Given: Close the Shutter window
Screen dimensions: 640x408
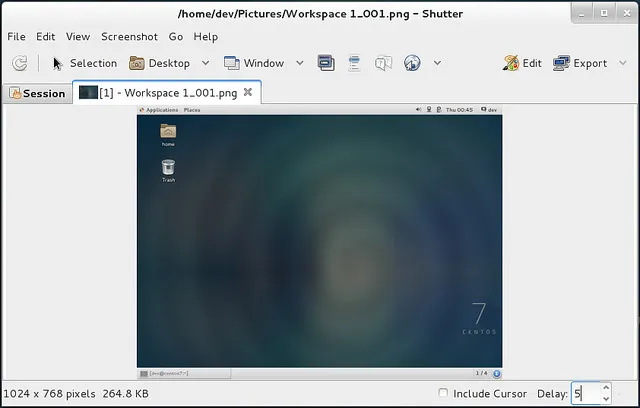Looking at the screenshot, I should pyautogui.click(x=627, y=13).
